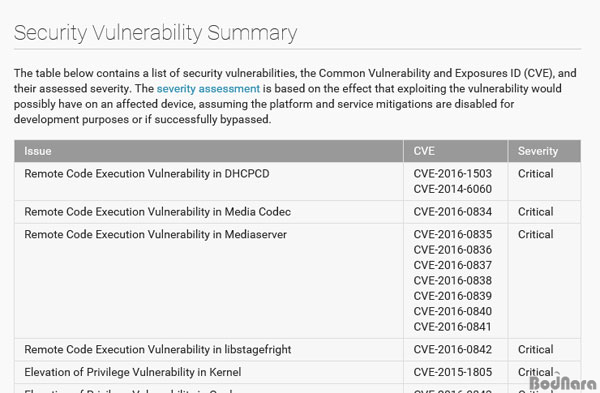
Task: Click CVE-2016-0835 in Mediaserver row
Action: 452,234
